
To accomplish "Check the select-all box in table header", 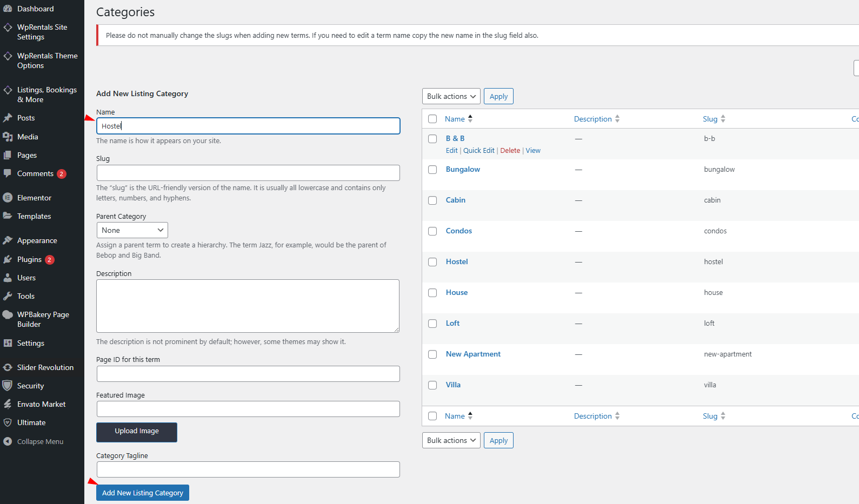I will [432, 119].
